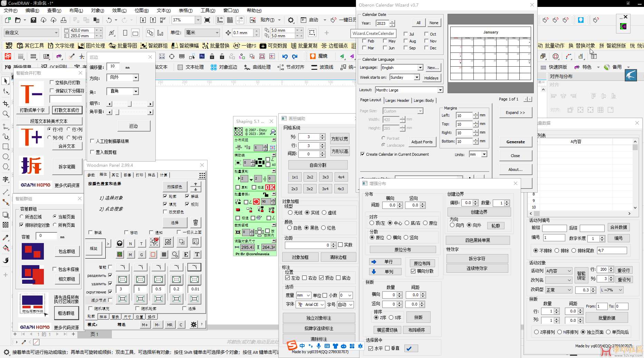Open the Arial CE font dropdown
Screen dimensions: 644x358
(322, 304)
